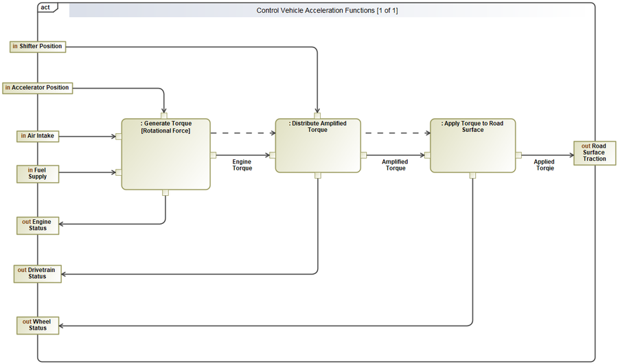Select the Control Vehicle Acceleration Functions title
This screenshot has width=618, height=364.
click(x=327, y=10)
